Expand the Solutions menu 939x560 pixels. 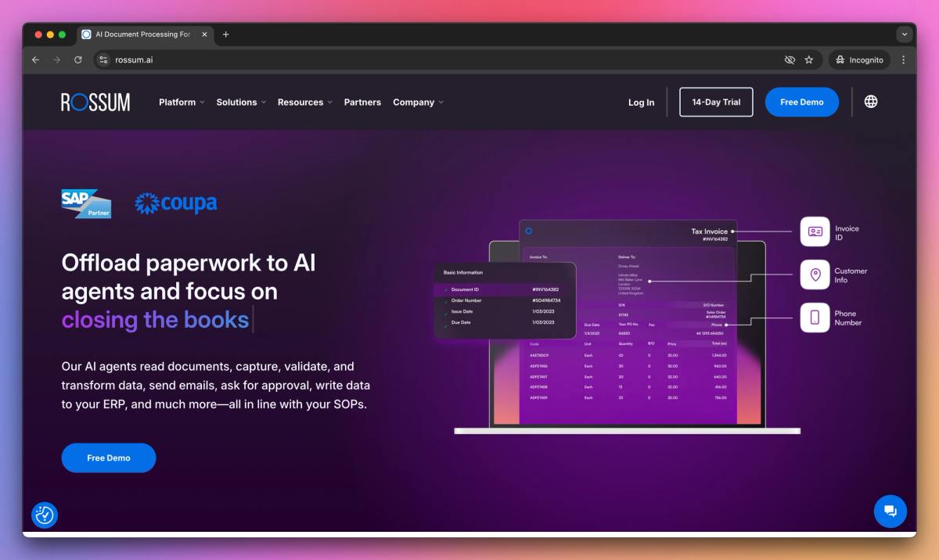tap(241, 102)
